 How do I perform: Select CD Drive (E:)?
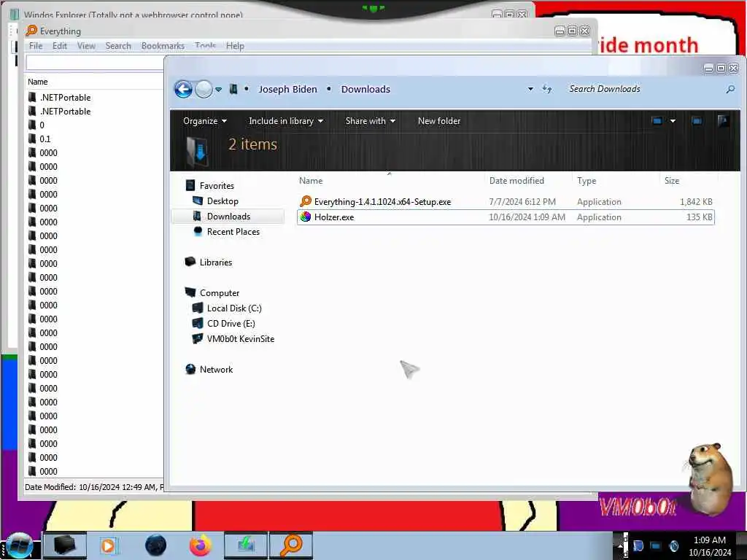[x=224, y=323]
